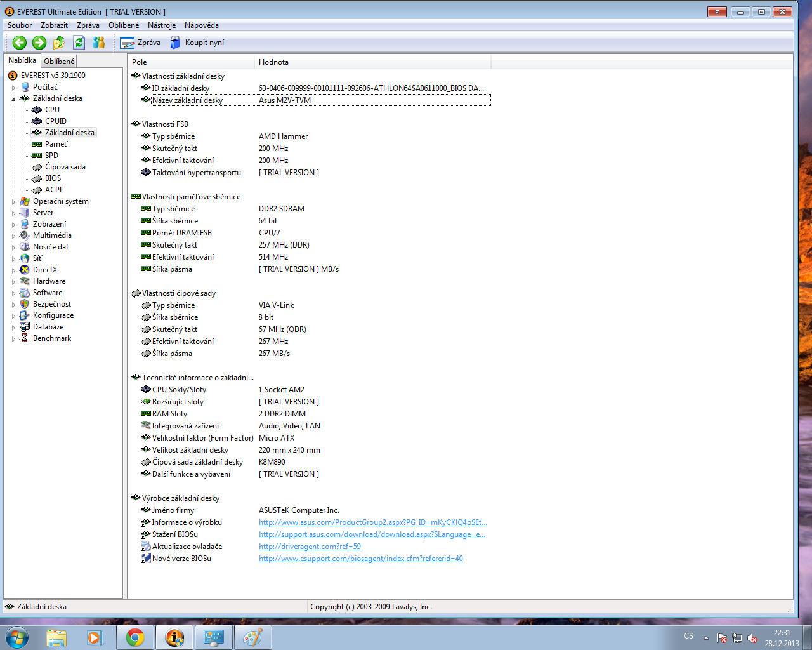
Task: Select the Základní deska sub-item in tree
Action: click(x=70, y=133)
